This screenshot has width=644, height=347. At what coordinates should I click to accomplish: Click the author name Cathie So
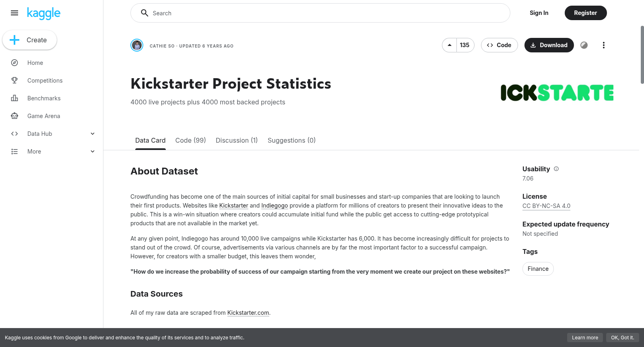point(162,46)
